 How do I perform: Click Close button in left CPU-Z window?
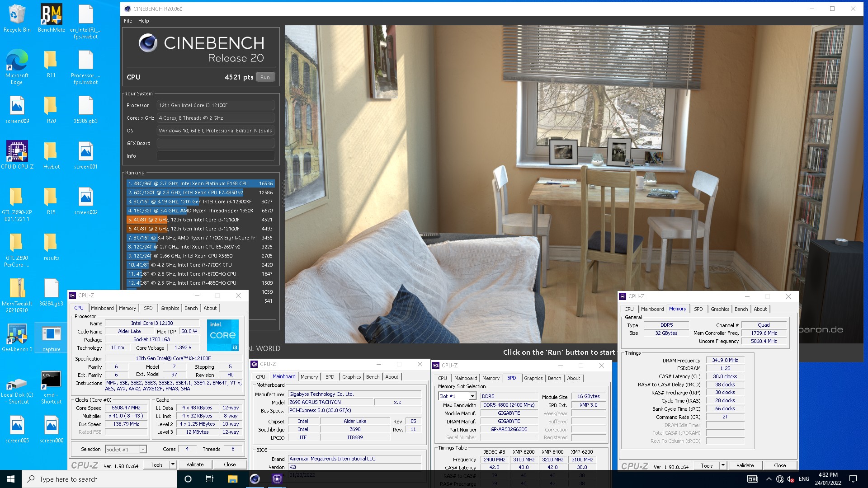point(230,465)
